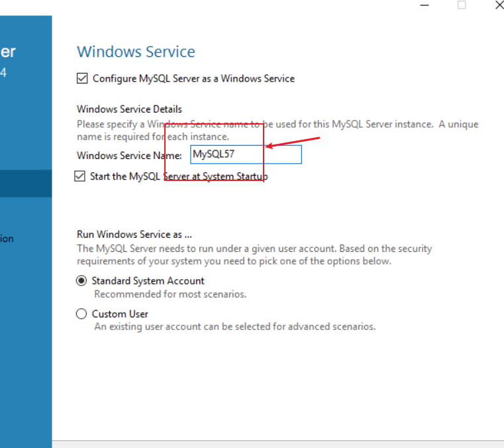
Task: Minimize the installer window
Action: point(425,5)
